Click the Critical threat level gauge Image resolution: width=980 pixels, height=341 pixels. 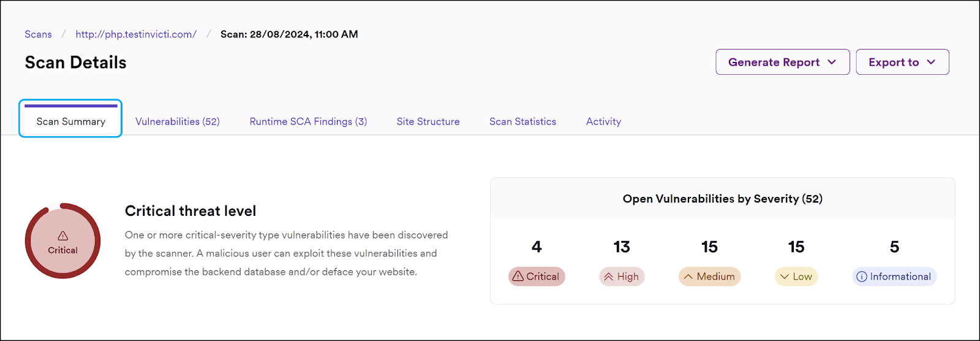tap(62, 241)
